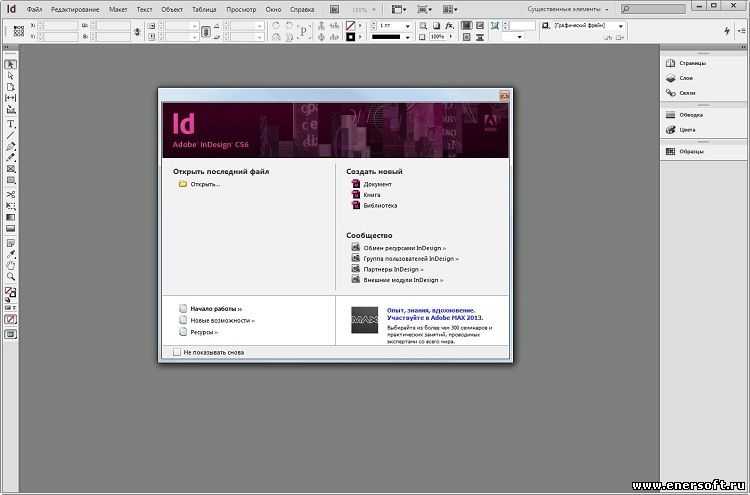Open the Редактирование menu
Screen dimensions: 750x495
click(75, 9)
